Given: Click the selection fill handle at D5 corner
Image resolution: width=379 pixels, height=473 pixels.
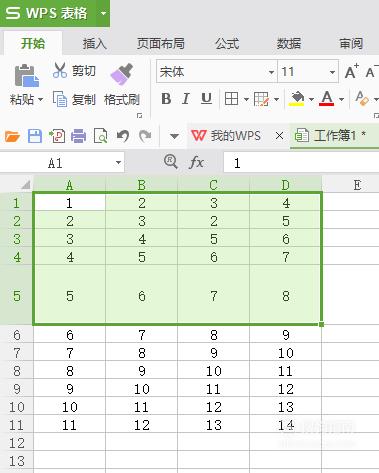Looking at the screenshot, I should point(321,324).
